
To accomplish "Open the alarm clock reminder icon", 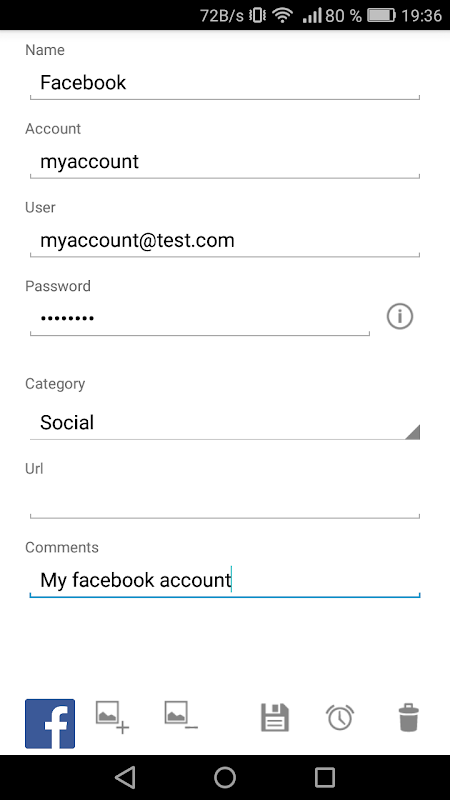I will point(340,717).
